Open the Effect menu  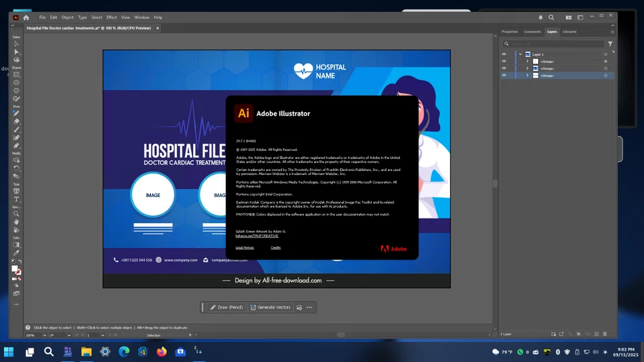pyautogui.click(x=111, y=17)
